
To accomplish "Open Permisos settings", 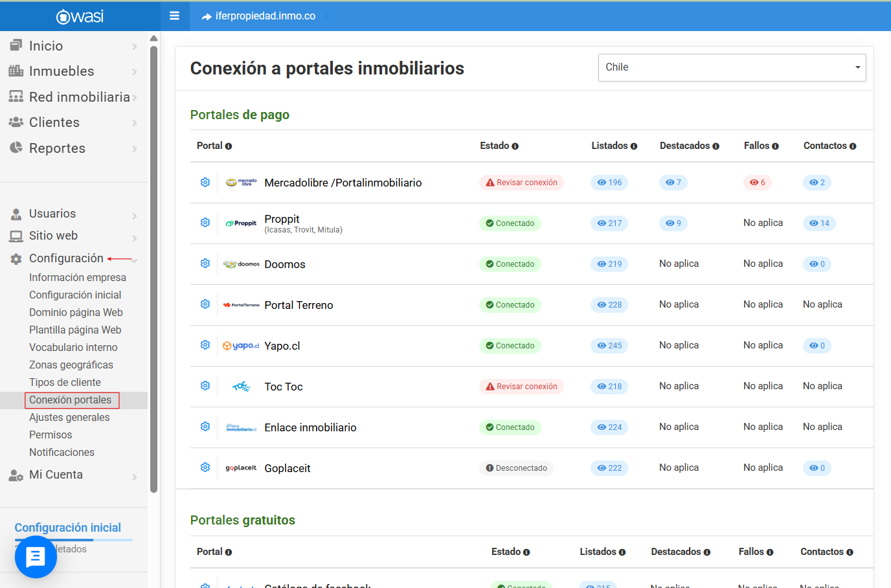I will 51,435.
